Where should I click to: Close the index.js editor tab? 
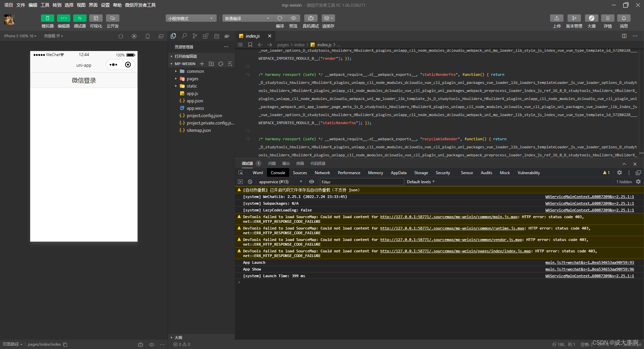(270, 36)
